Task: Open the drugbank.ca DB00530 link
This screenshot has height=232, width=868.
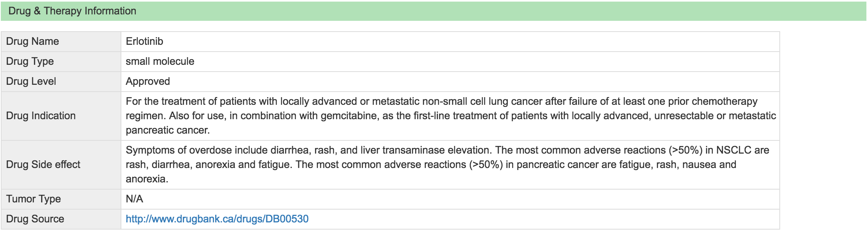Action: (x=217, y=219)
